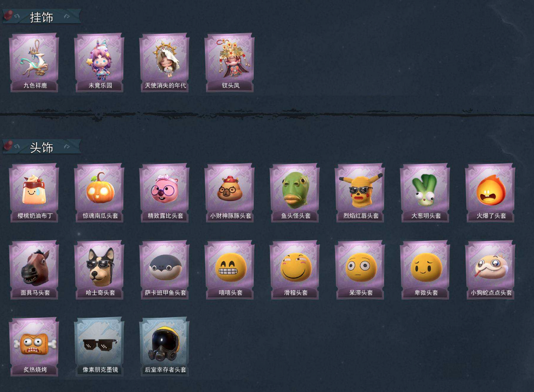This screenshot has width=534, height=392.
Task: Select the 樱桃奶油布丁 headwear
Action: point(34,193)
